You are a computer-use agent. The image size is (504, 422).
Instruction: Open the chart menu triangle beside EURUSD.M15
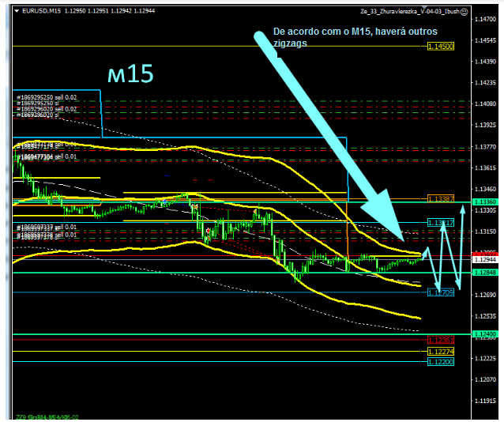click(17, 11)
